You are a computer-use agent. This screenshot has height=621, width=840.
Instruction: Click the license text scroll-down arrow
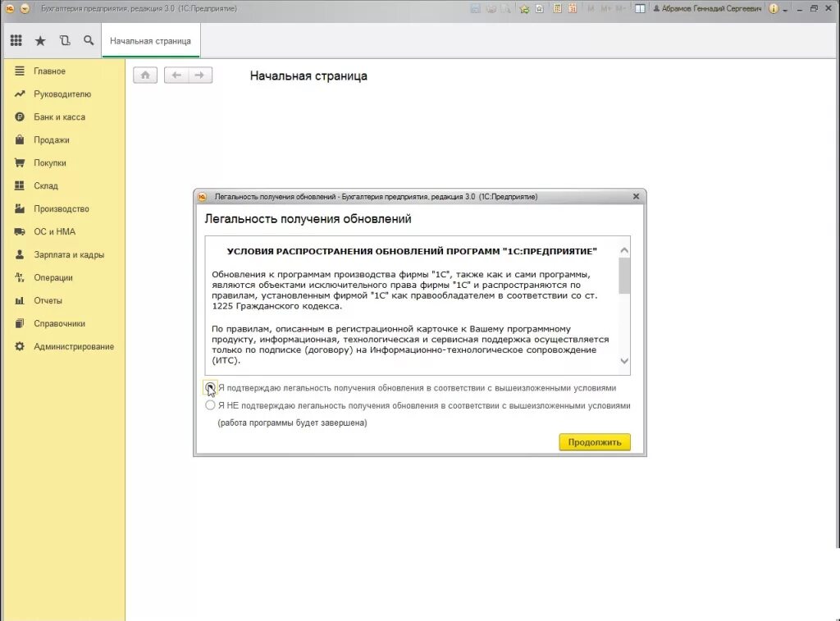coord(624,361)
